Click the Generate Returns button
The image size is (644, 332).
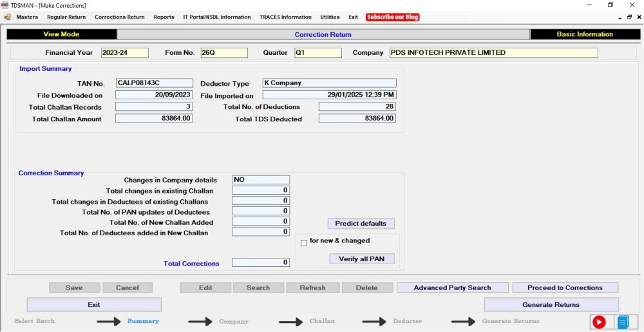click(551, 305)
